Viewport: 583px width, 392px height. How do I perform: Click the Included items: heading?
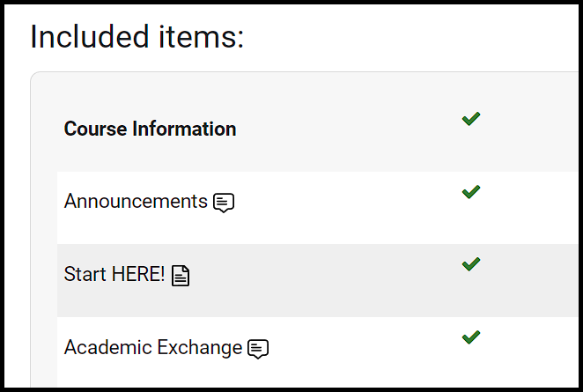pyautogui.click(x=137, y=36)
